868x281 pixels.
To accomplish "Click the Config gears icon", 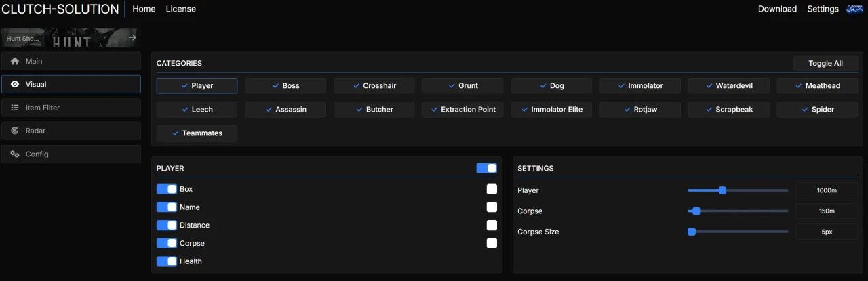I will click(x=15, y=154).
